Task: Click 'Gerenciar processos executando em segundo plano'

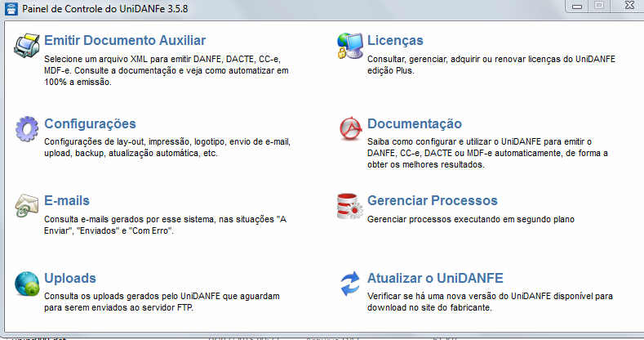Action: click(471, 220)
